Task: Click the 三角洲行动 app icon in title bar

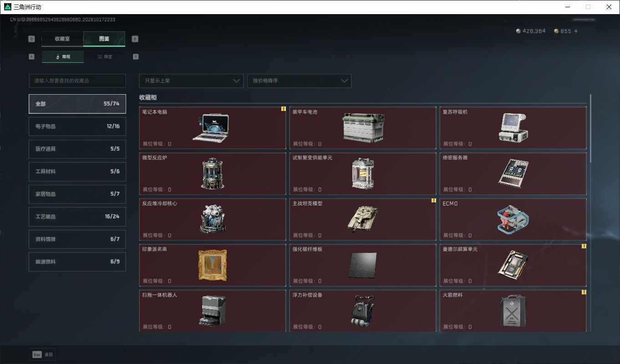Action: [x=7, y=7]
